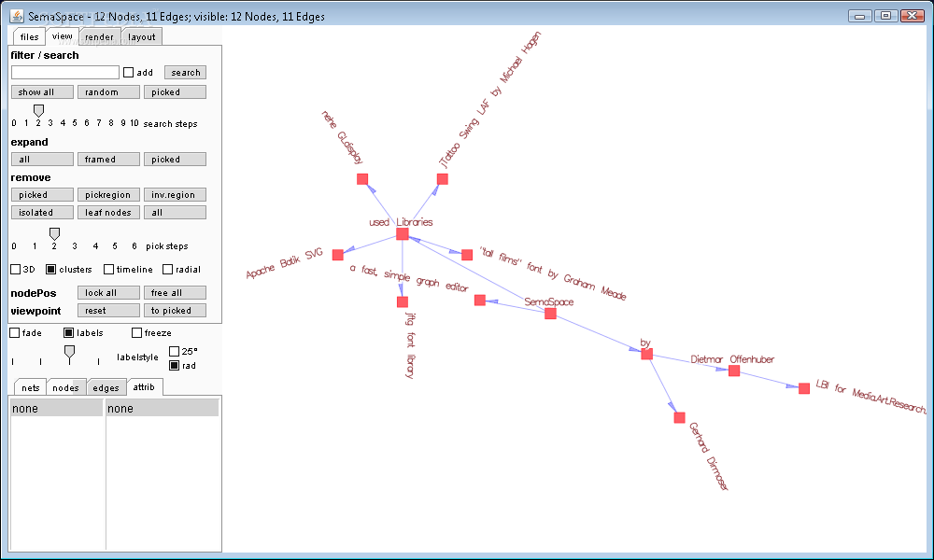Image resolution: width=934 pixels, height=560 pixels.
Task: Open the nets tab
Action: (x=31, y=387)
